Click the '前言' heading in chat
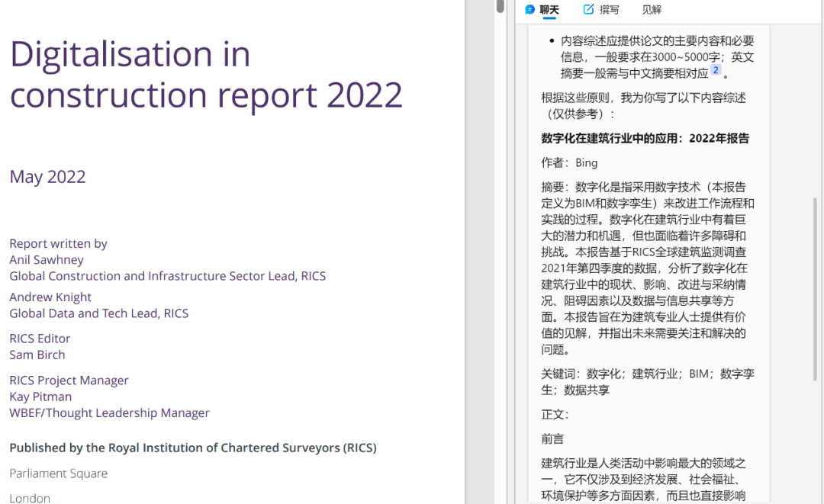 552,439
